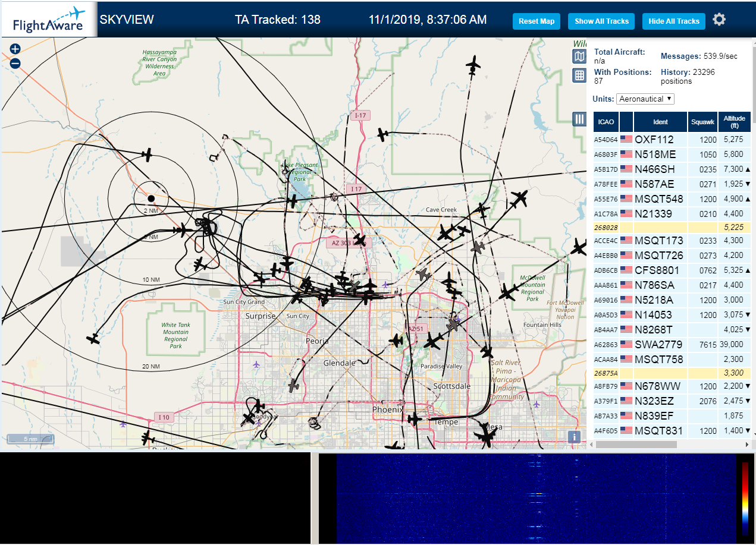Viewport: 756px width, 545px height.
Task: Sort table by Altitude column
Action: pos(735,122)
